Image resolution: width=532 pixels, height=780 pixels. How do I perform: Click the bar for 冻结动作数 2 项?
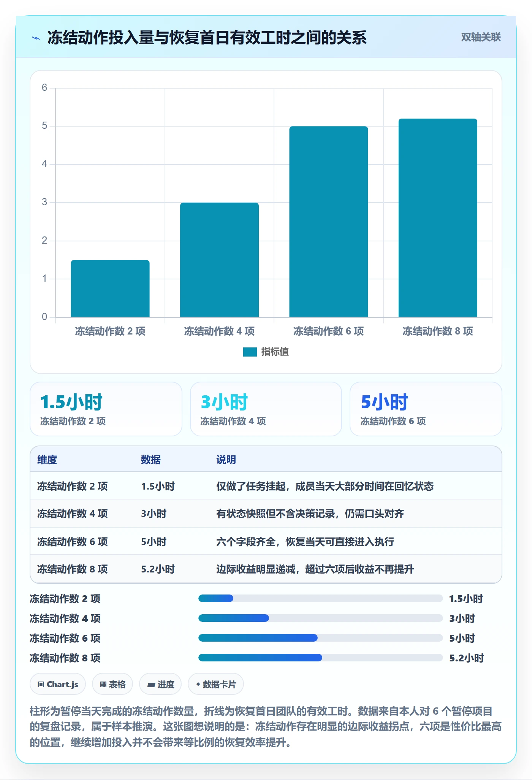coord(110,289)
